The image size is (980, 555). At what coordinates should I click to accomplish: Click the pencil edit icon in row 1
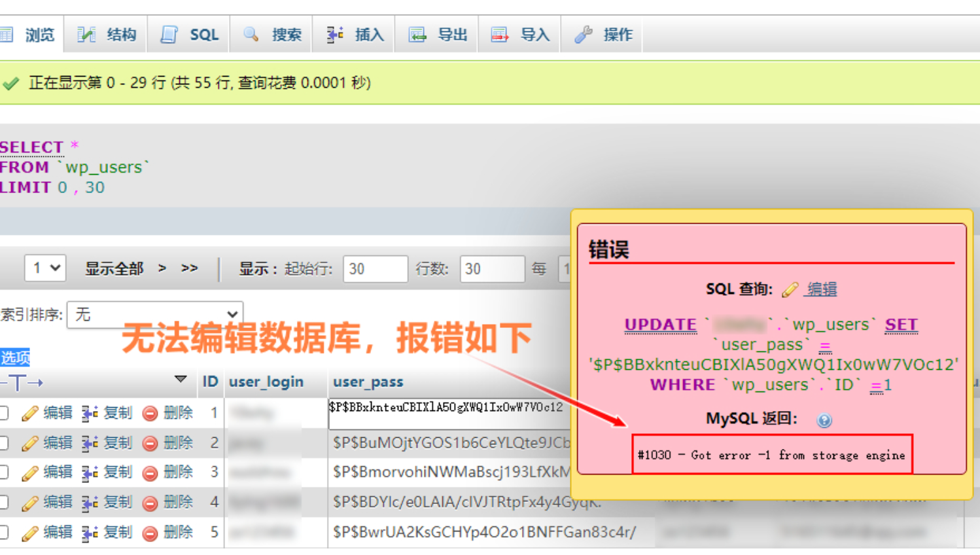point(29,413)
